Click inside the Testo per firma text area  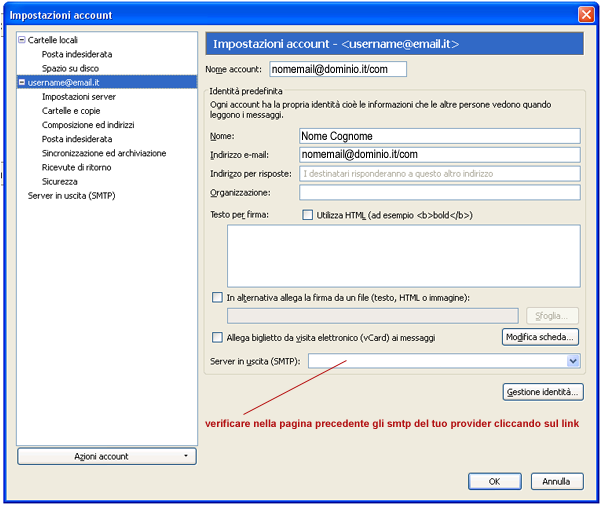click(404, 256)
